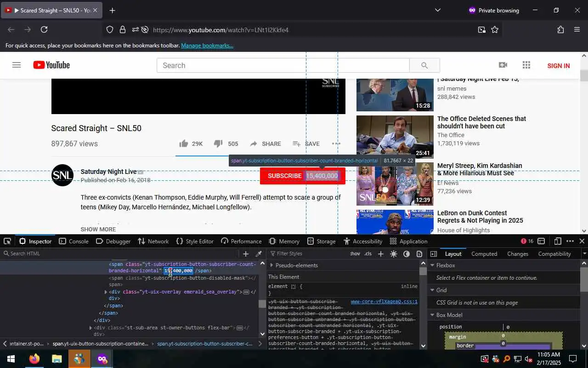
Task: Like the video with thumbs up
Action: click(184, 144)
